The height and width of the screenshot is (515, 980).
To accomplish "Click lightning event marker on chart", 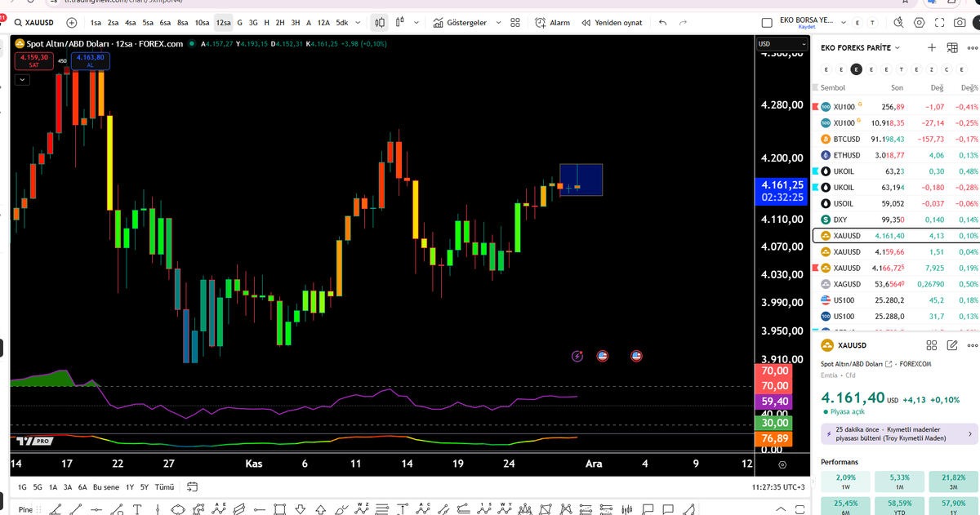I will (x=577, y=356).
